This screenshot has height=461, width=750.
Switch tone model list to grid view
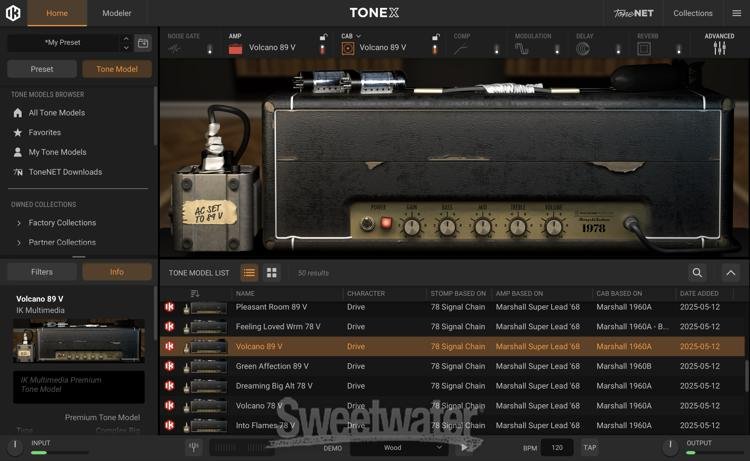(x=272, y=273)
